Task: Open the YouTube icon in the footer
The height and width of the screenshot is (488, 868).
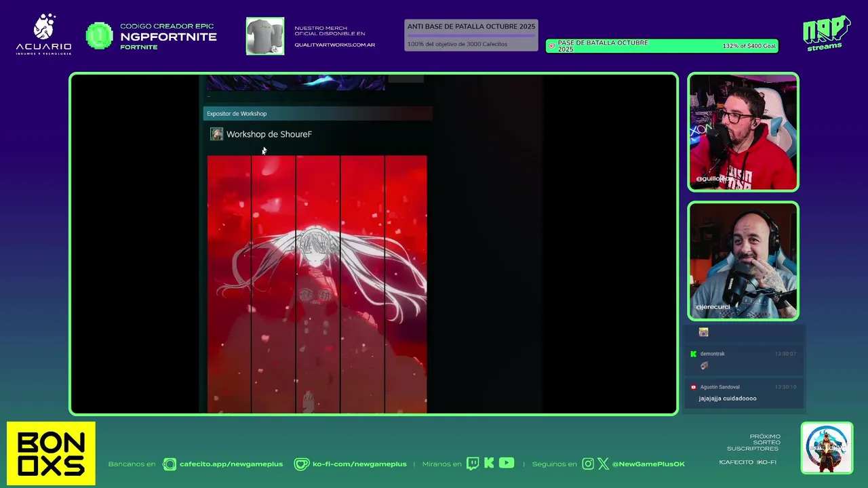Action: pos(507,463)
